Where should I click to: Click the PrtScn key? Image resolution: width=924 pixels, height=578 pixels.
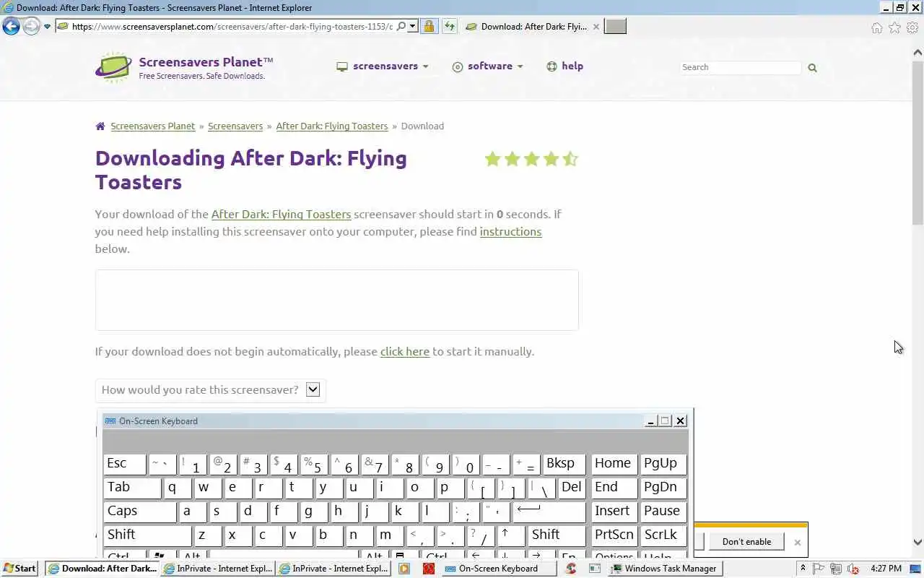pyautogui.click(x=614, y=535)
